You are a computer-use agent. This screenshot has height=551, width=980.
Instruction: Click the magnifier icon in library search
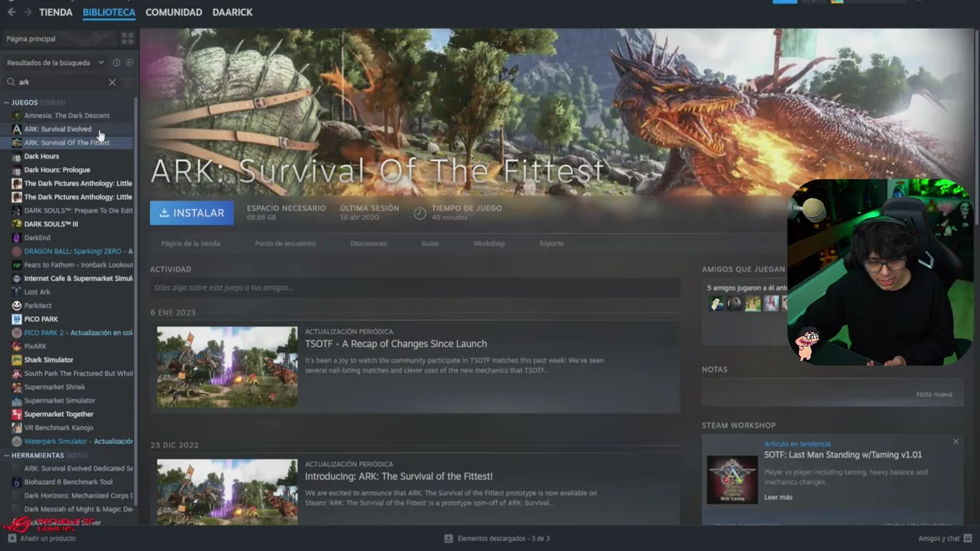11,82
